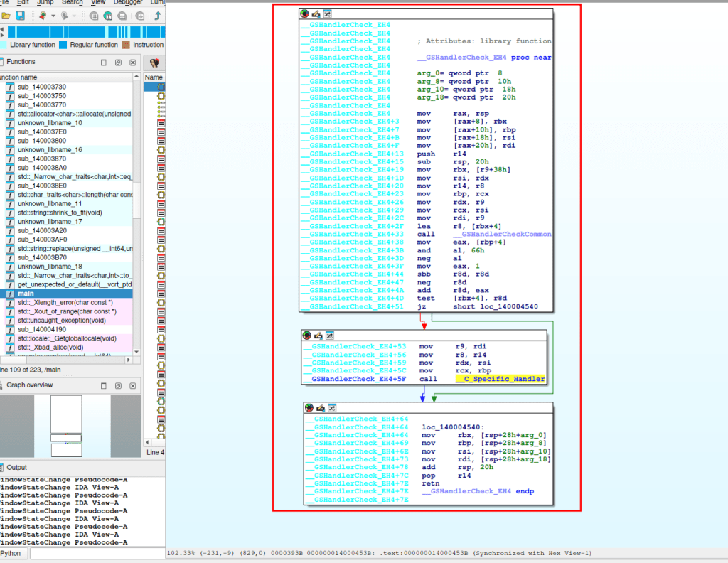Viewport: 728px width, 563px height.
Task: Open the Search menu
Action: tap(71, 2)
